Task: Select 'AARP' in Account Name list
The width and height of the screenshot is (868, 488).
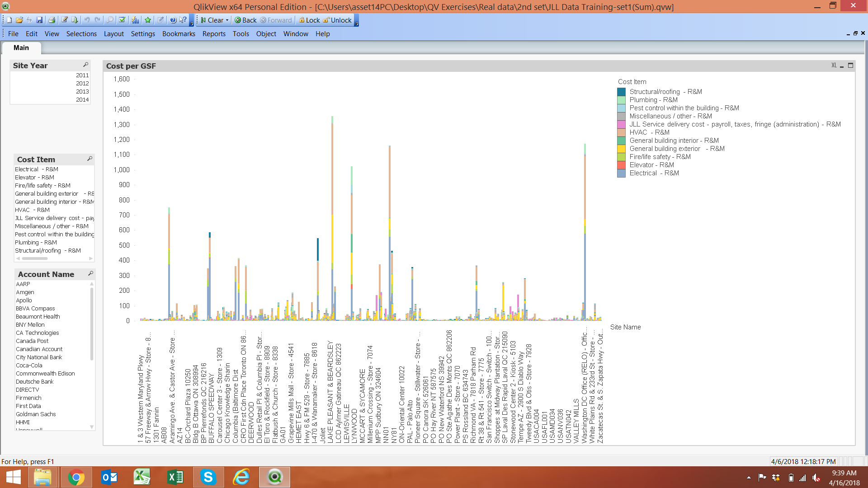Action: pos(52,284)
